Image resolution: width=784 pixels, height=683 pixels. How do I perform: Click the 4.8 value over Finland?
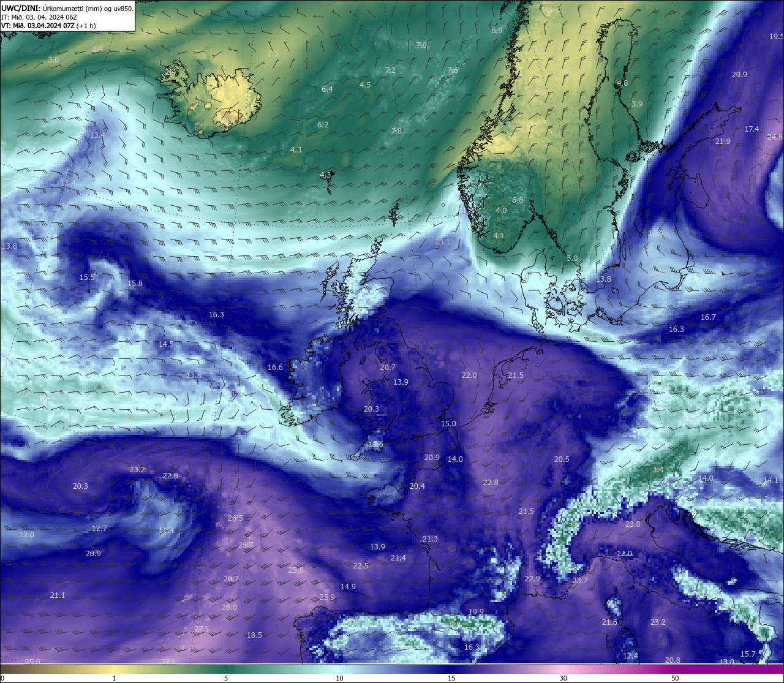coord(622,83)
